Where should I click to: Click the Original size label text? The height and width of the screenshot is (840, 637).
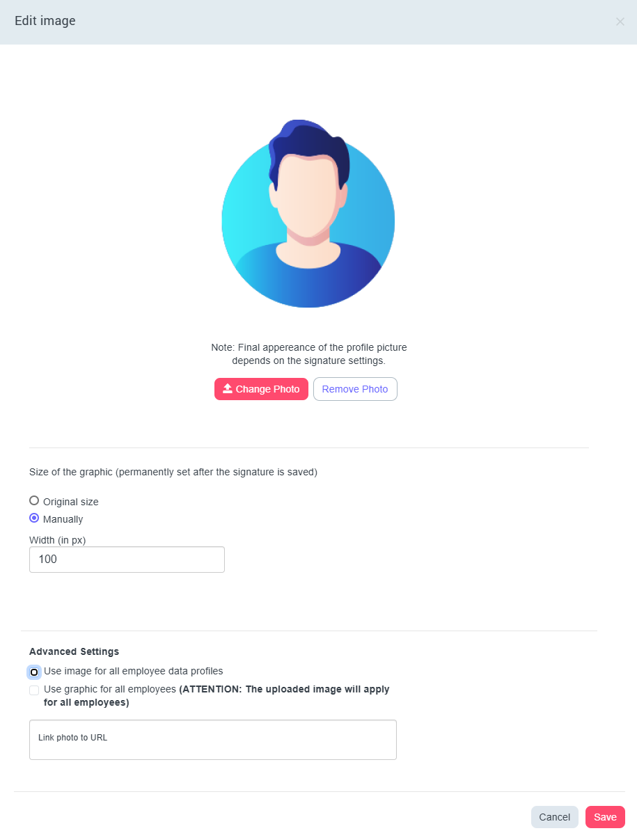coord(71,502)
